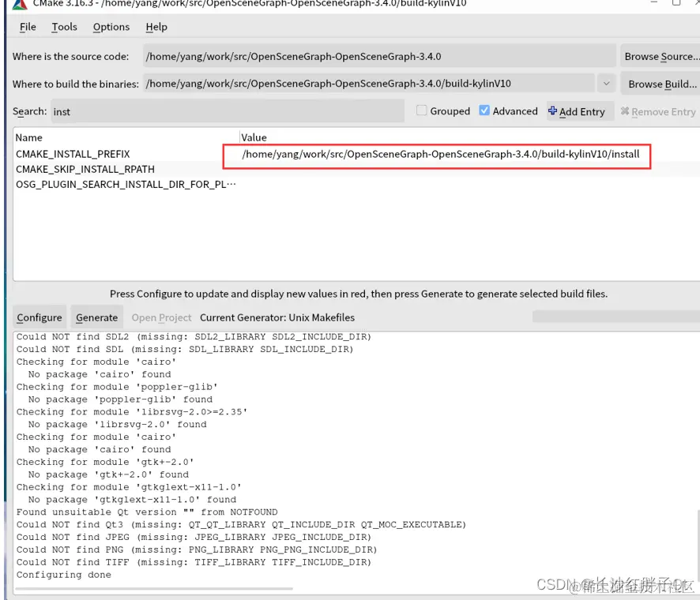The width and height of the screenshot is (700, 600).
Task: Click the CMAKE_INSTALL_PREFIX value path
Action: [x=441, y=154]
